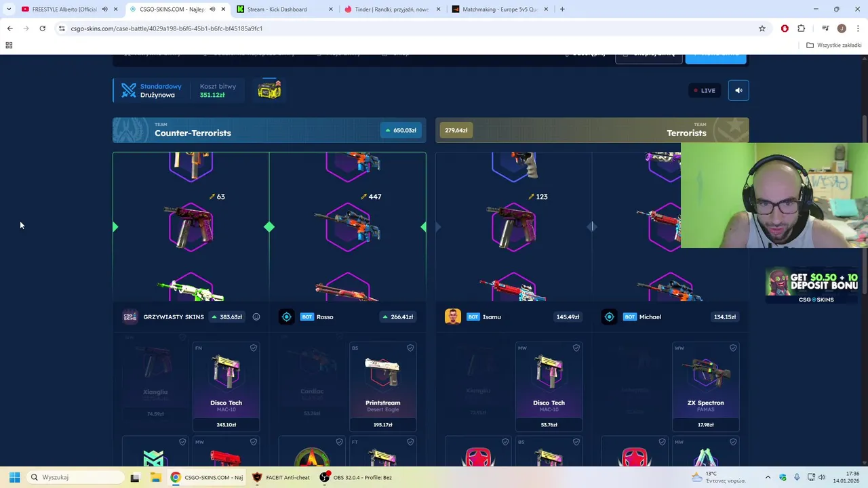This screenshot has height=488, width=868.
Task: Click Rosso bot crosshair avatar
Action: [x=286, y=317]
